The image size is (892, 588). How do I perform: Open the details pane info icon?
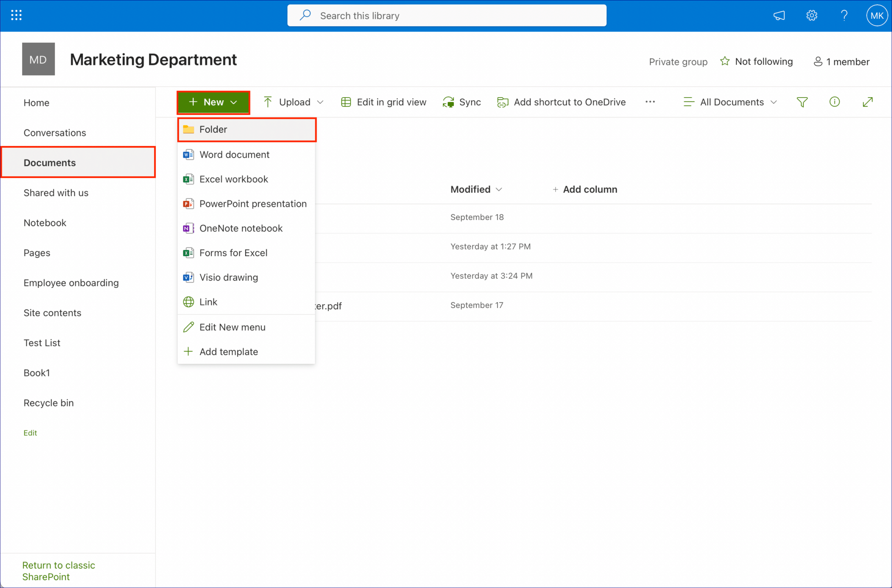click(x=835, y=102)
